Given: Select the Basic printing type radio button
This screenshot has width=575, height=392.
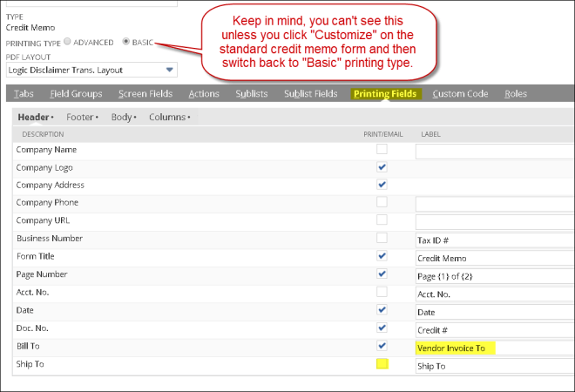Looking at the screenshot, I should point(126,42).
